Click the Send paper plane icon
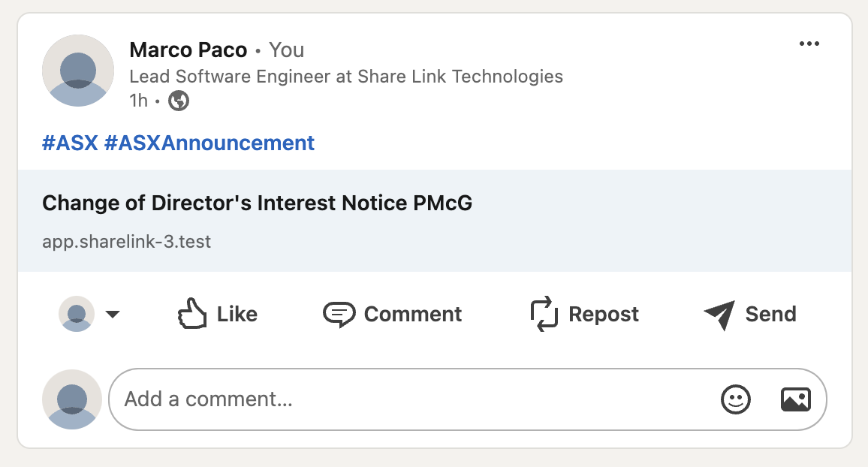Image resolution: width=868 pixels, height=467 pixels. [x=719, y=314]
